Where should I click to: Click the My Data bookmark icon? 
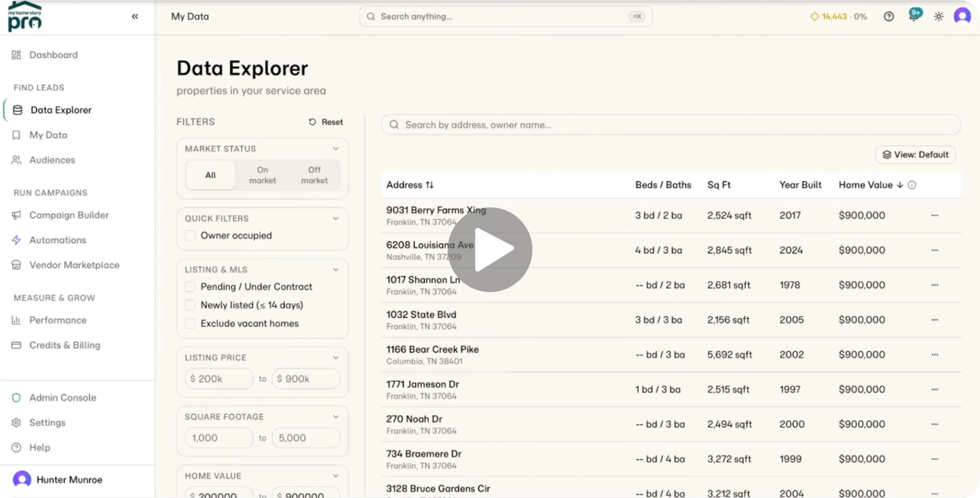[x=16, y=135]
